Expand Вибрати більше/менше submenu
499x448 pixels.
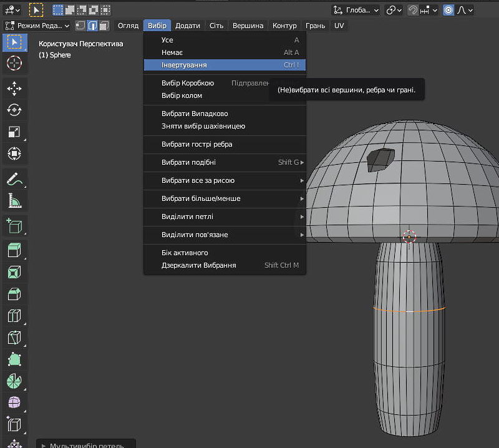225,198
